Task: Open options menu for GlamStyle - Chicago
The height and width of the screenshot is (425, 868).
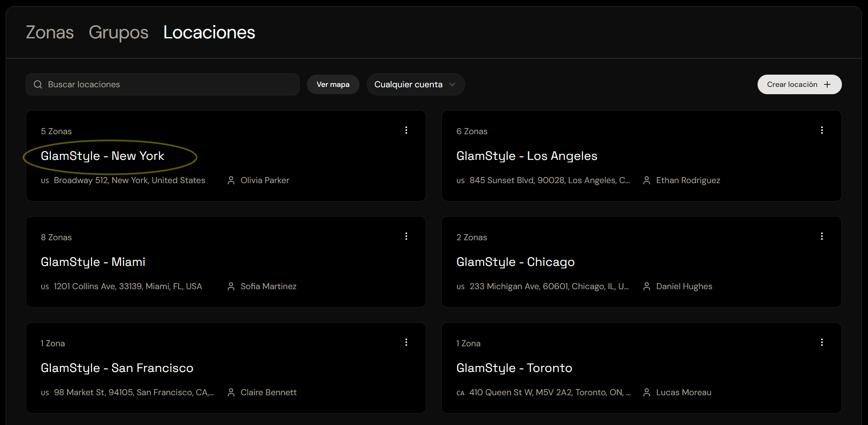Action: tap(822, 236)
